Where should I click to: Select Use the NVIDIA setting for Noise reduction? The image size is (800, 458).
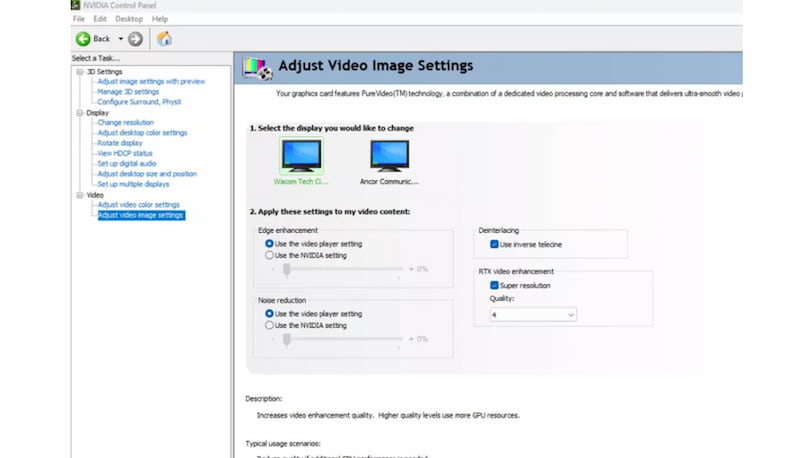click(x=269, y=325)
